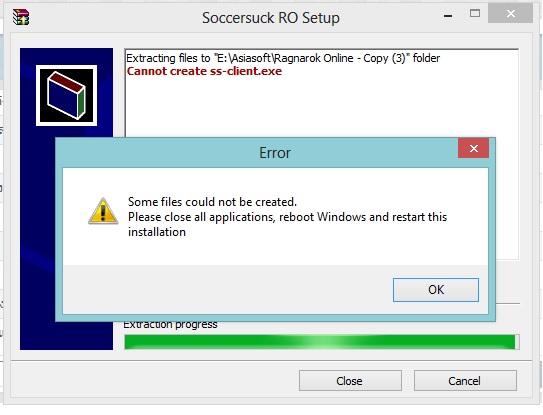This screenshot has height=415, width=543.
Task: Select the 'Cannot create ss-client.exe' red line
Action: (x=204, y=71)
